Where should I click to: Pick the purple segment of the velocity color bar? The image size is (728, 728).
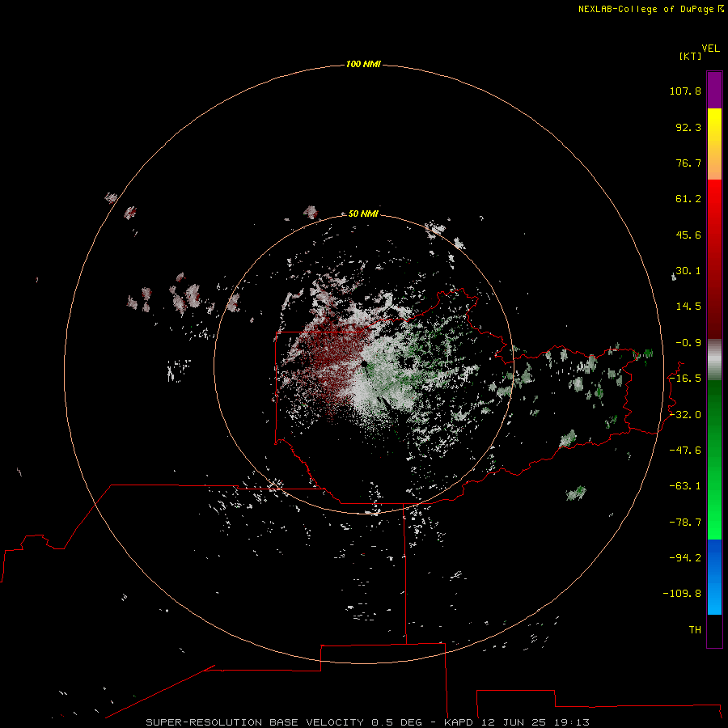pyautogui.click(x=714, y=90)
